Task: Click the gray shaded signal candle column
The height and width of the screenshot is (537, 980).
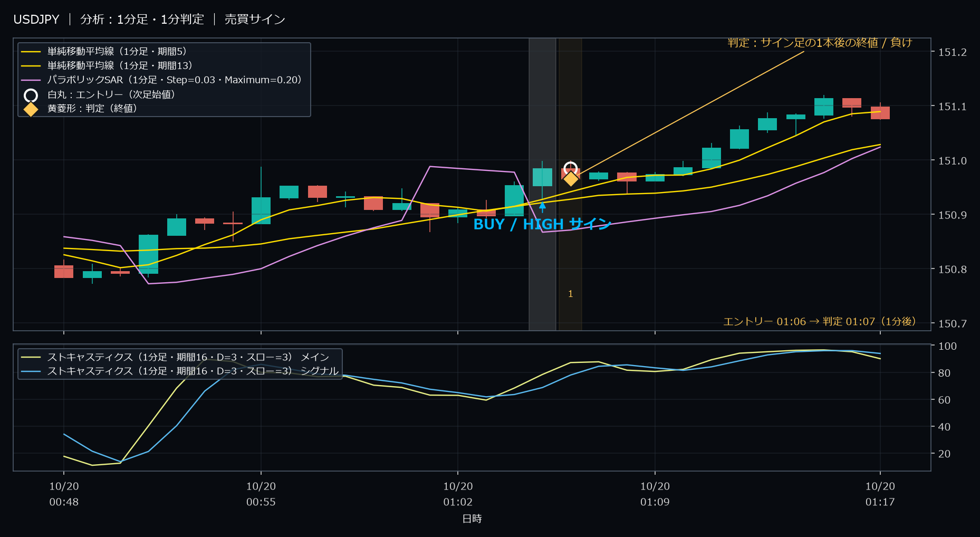Action: [542, 184]
